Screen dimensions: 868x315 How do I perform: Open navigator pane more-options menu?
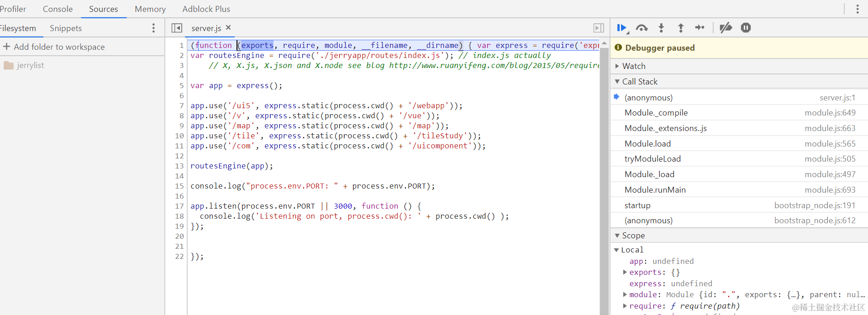tap(153, 28)
